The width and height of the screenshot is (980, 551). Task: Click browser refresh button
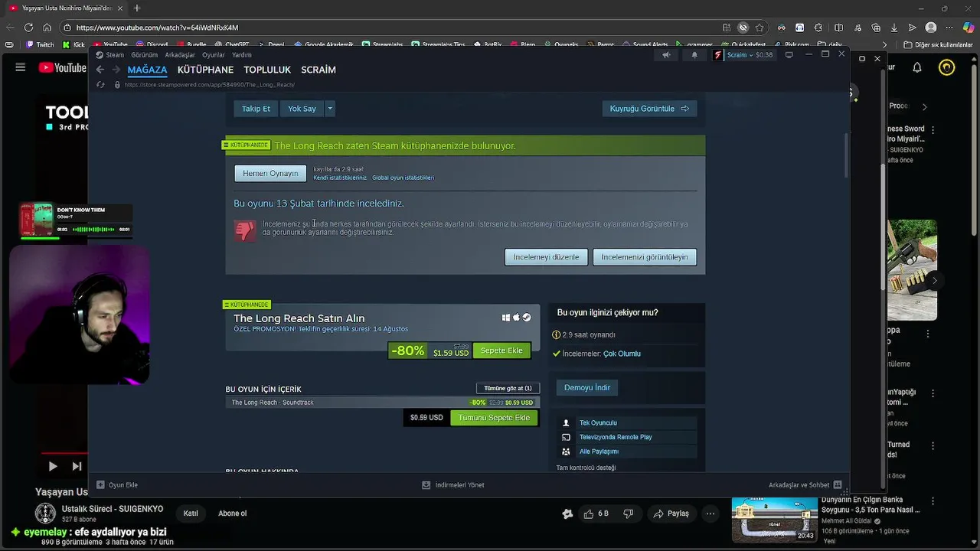28,28
